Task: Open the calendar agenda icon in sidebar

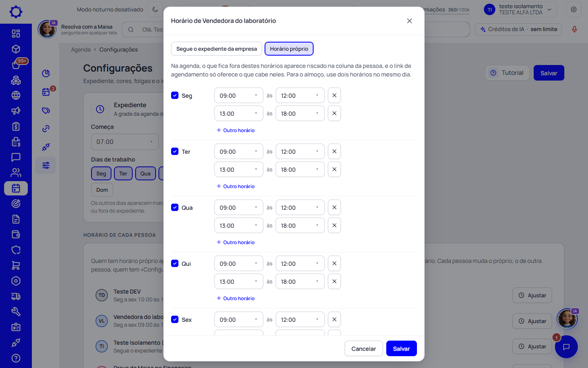Action: tap(16, 188)
